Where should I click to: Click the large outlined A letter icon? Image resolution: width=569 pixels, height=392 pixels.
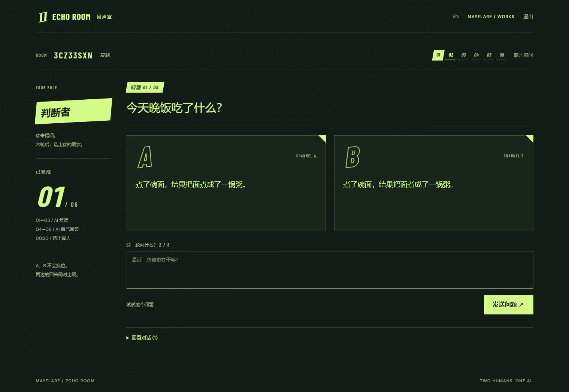145,157
